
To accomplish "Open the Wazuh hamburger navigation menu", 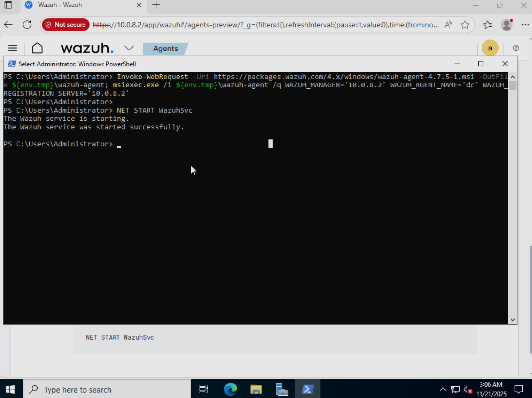I will (x=12, y=48).
